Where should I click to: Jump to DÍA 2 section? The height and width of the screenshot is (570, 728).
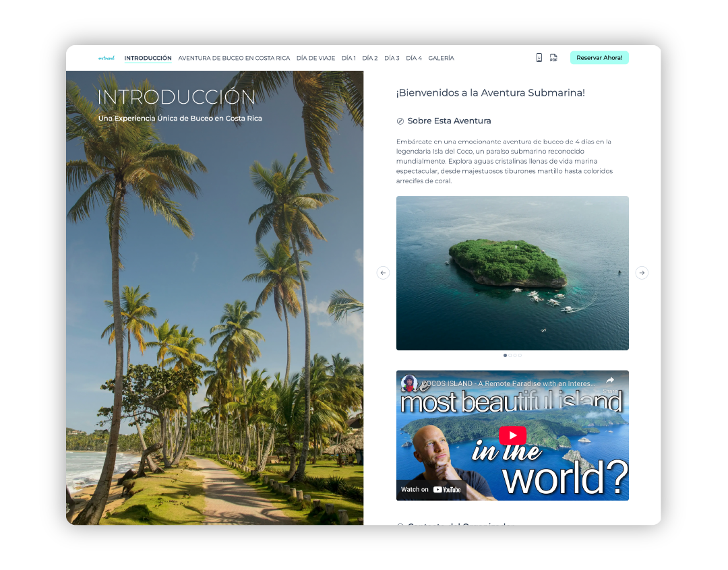point(369,58)
